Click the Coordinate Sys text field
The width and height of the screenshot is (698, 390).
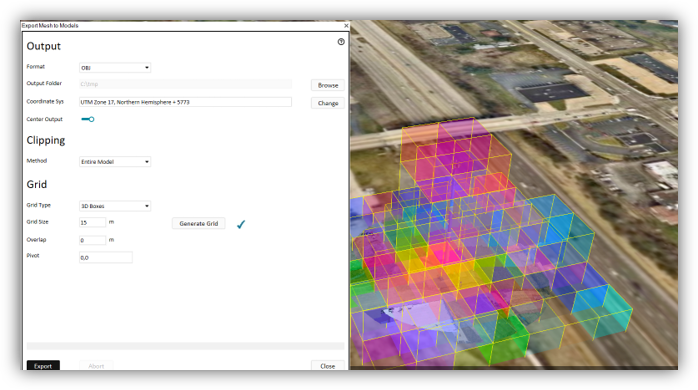click(x=185, y=102)
